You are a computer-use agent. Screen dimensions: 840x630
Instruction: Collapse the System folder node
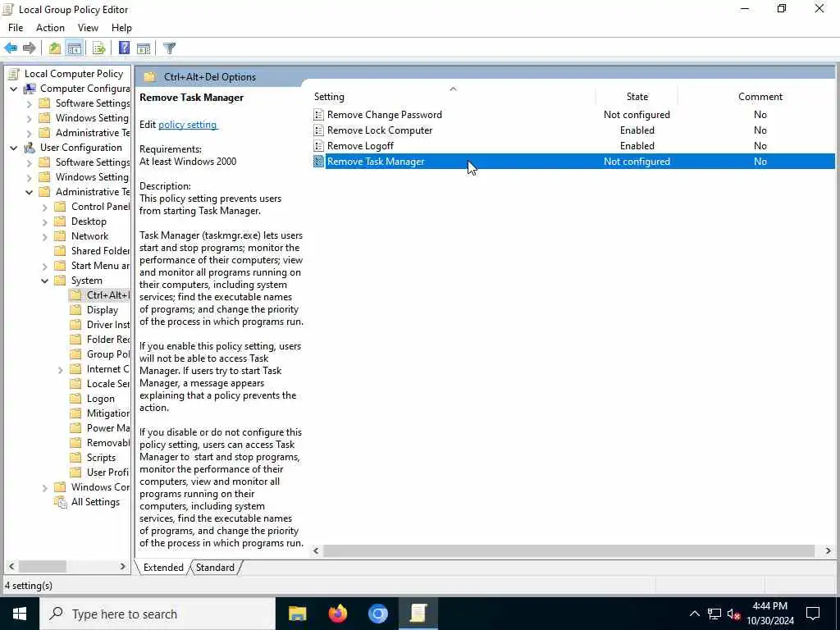pos(45,281)
